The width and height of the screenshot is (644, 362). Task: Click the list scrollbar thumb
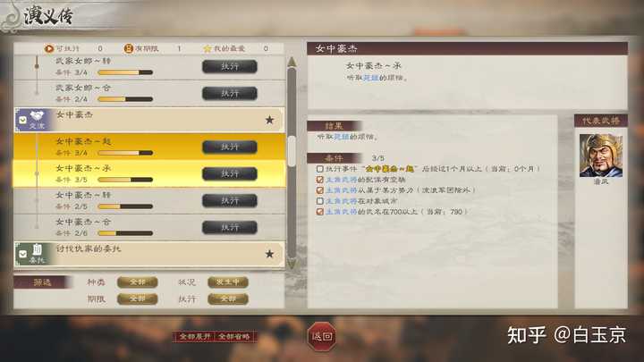(292, 151)
